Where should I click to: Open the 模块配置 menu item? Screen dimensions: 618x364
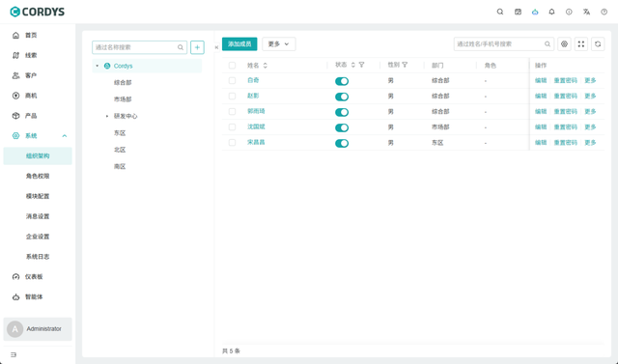(x=38, y=196)
